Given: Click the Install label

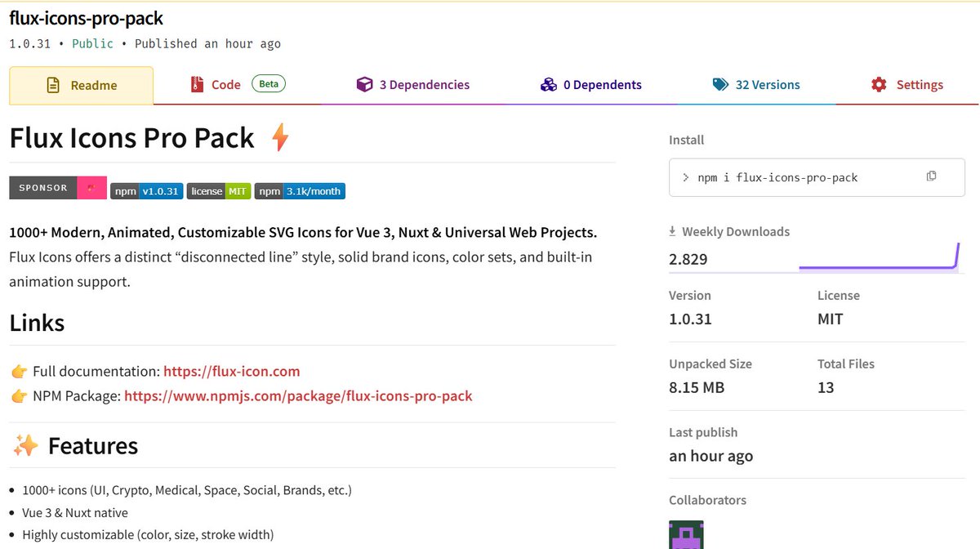Looking at the screenshot, I should point(687,141).
